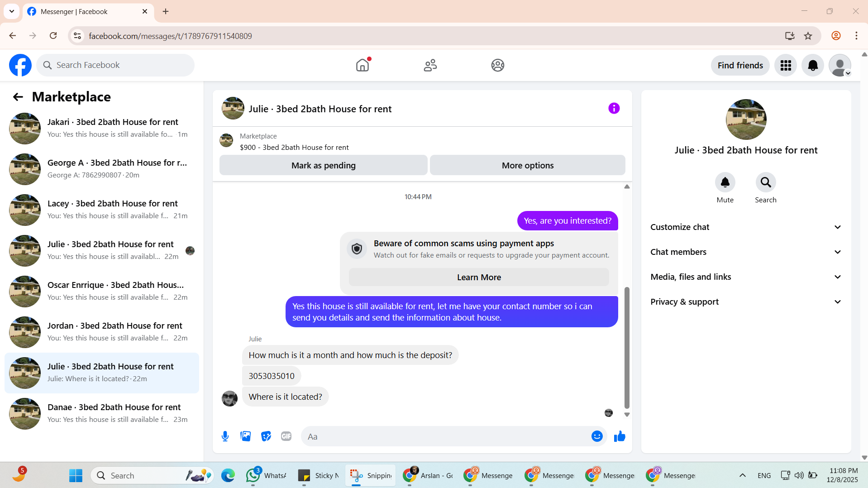Choose a GIF icon in composer

[x=286, y=436]
